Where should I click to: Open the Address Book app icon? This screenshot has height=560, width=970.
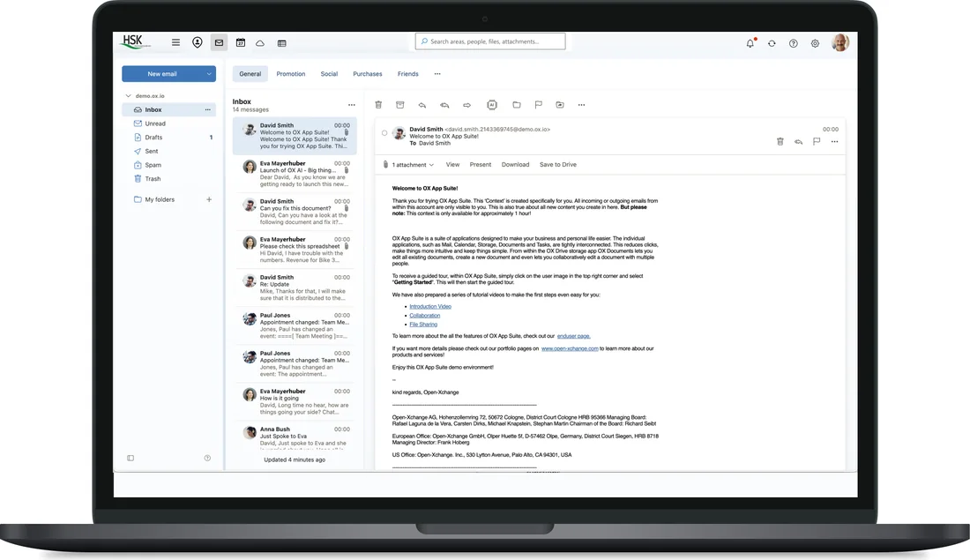(x=198, y=42)
